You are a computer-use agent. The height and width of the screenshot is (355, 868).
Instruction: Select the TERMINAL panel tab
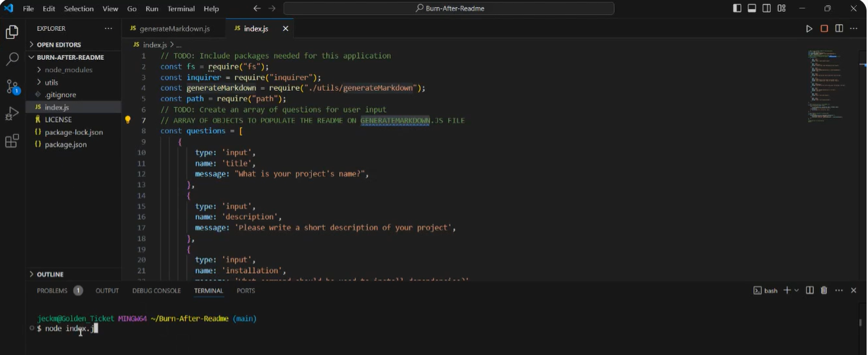pyautogui.click(x=208, y=291)
